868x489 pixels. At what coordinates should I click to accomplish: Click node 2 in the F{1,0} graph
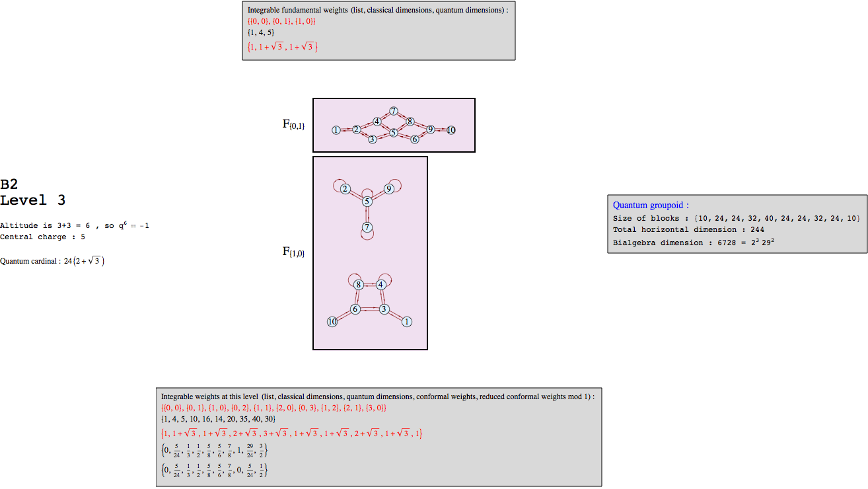point(345,189)
